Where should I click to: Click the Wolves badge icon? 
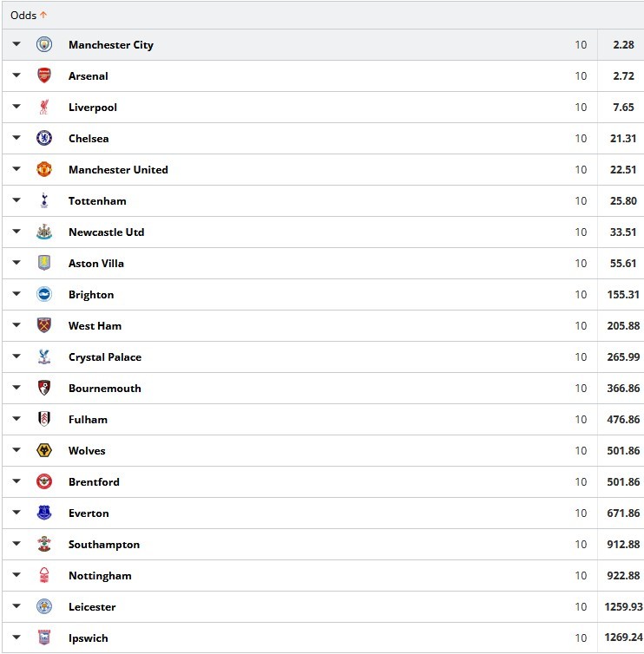(x=44, y=451)
